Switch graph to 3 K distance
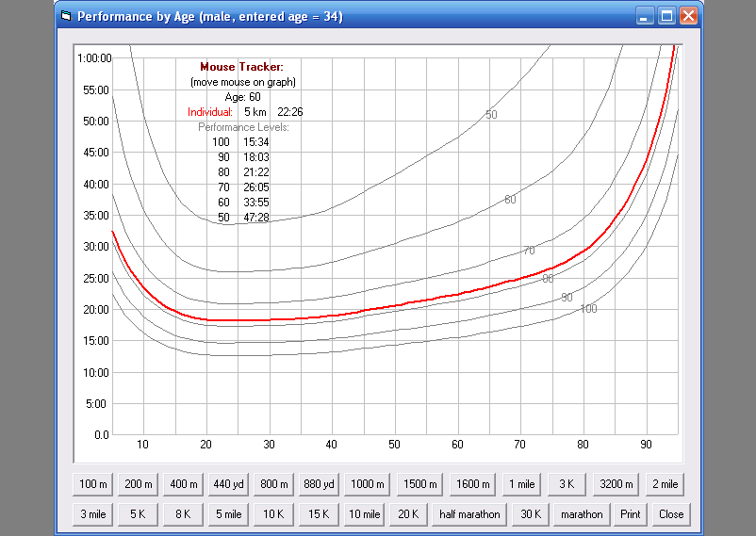This screenshot has width=756, height=536. [567, 484]
